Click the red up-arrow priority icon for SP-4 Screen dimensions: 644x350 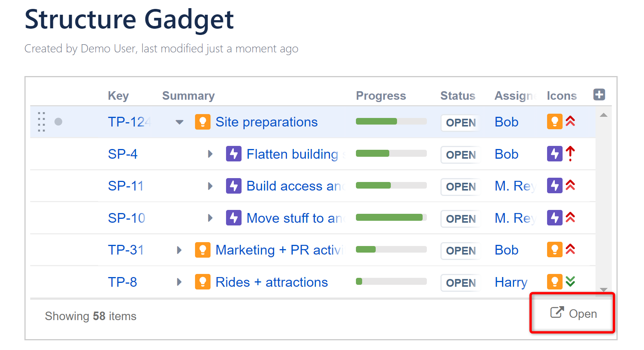(570, 154)
